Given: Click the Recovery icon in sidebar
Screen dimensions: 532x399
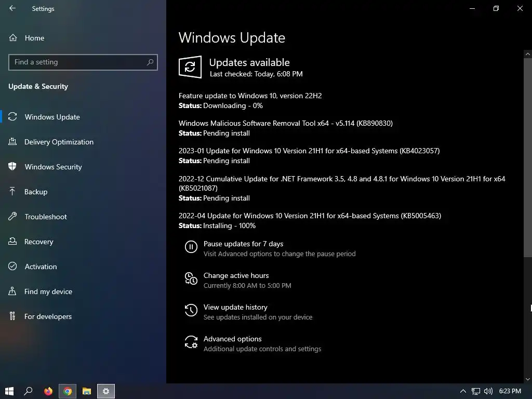Looking at the screenshot, I should 12,242.
